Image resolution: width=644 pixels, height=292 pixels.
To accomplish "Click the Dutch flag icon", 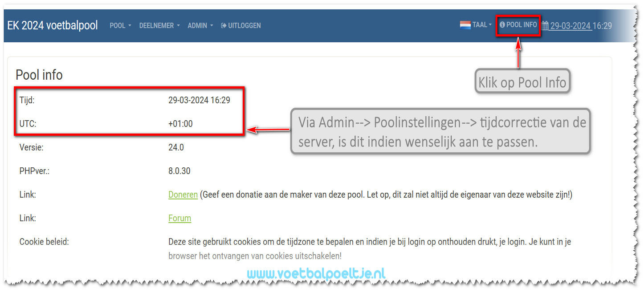I will pyautogui.click(x=465, y=25).
